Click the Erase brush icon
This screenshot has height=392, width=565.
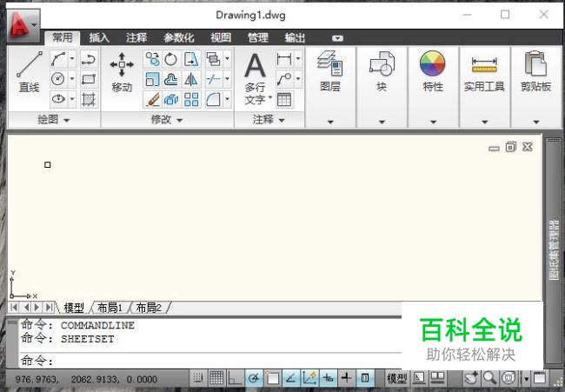click(153, 99)
